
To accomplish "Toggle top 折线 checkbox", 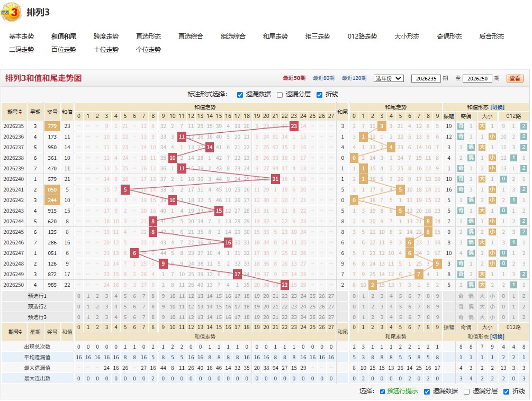I will point(319,95).
